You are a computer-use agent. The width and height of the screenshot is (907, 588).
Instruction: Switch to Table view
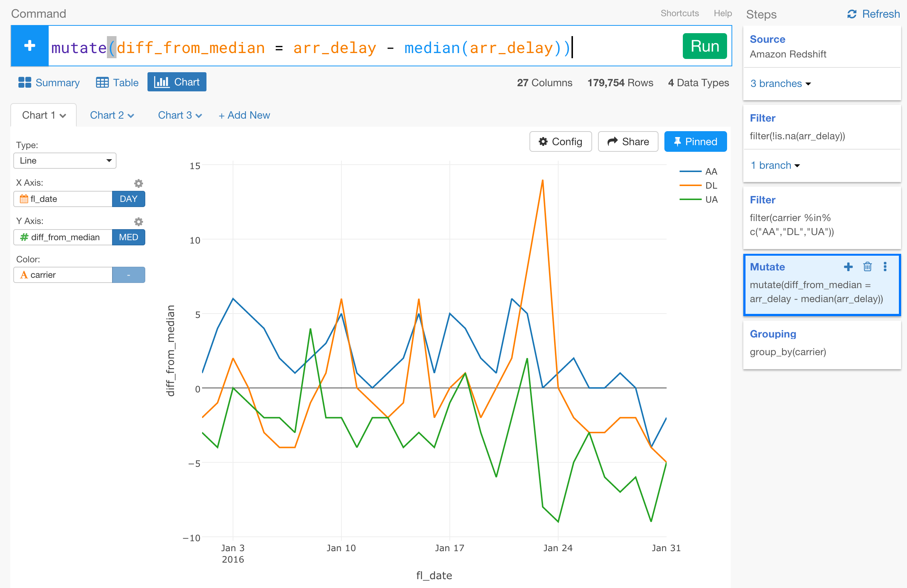click(x=117, y=83)
